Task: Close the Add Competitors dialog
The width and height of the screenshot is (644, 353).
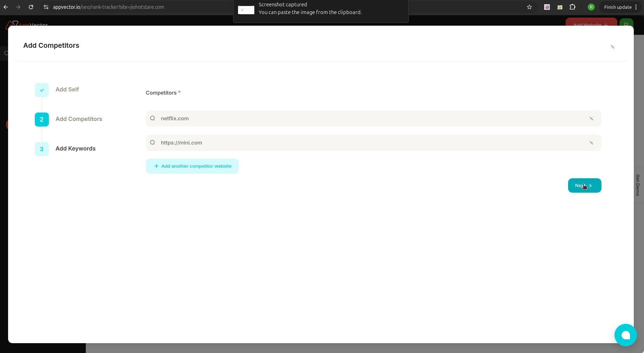Action: [x=612, y=47]
